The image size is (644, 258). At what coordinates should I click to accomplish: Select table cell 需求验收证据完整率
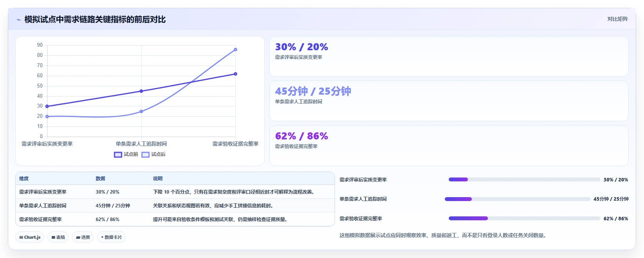click(40, 220)
